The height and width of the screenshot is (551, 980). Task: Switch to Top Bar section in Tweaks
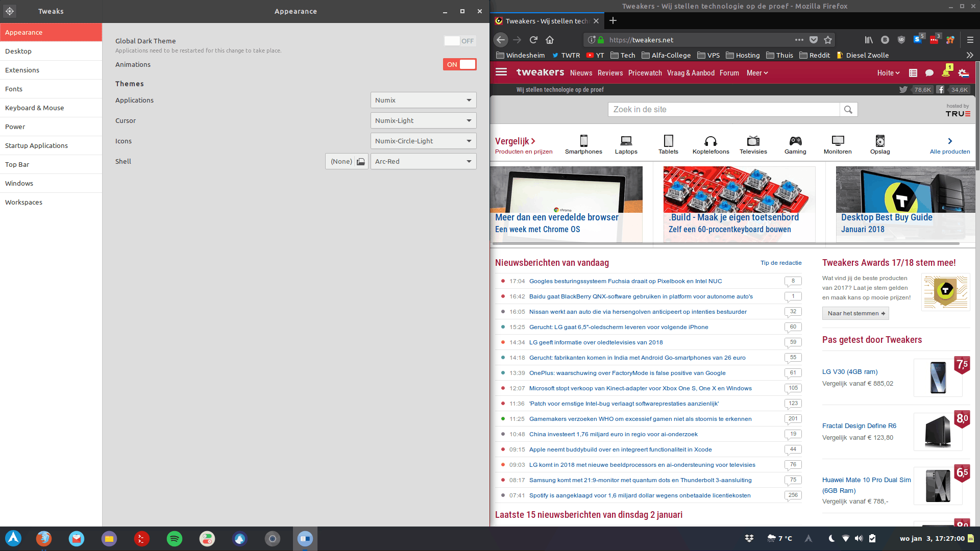[x=17, y=164]
